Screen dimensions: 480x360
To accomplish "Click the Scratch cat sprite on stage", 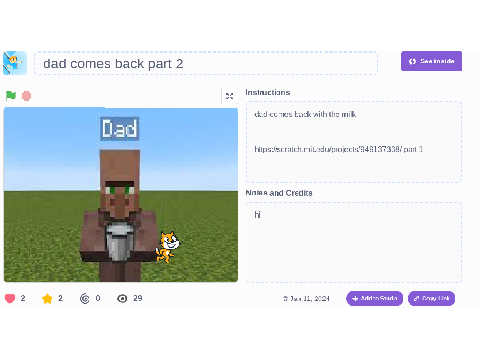I will click(x=168, y=247).
